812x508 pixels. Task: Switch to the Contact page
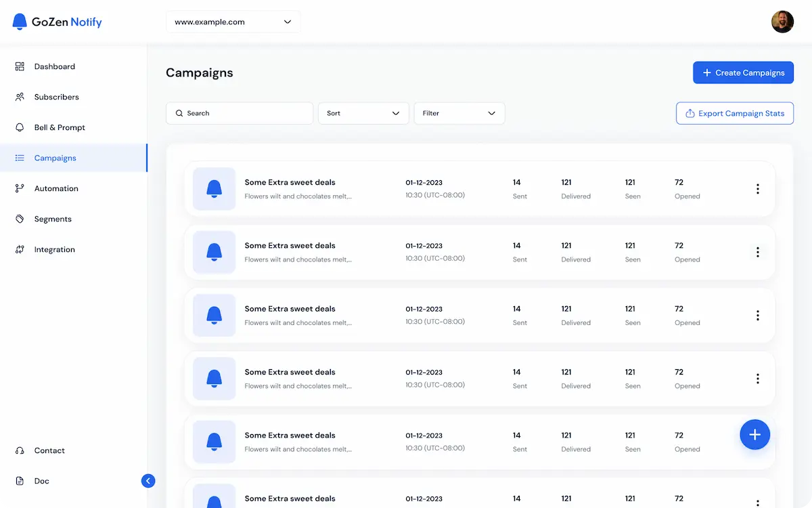pos(49,450)
